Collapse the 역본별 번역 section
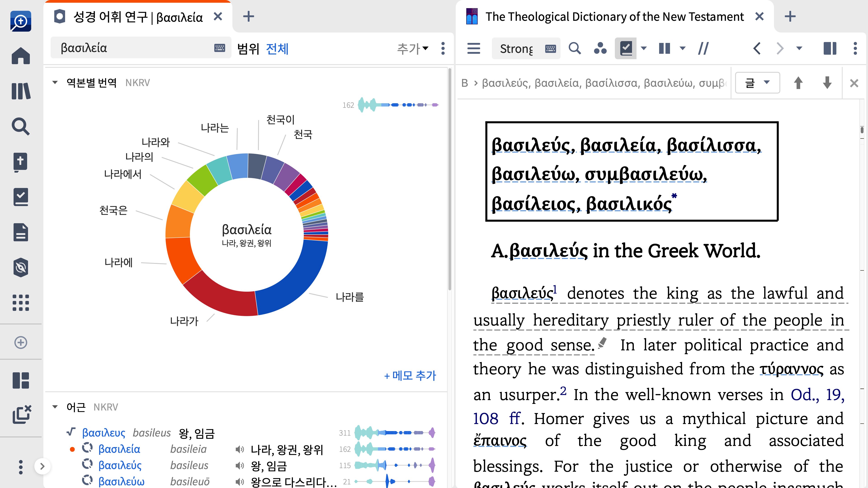The width and height of the screenshot is (868, 488). pyautogui.click(x=55, y=82)
